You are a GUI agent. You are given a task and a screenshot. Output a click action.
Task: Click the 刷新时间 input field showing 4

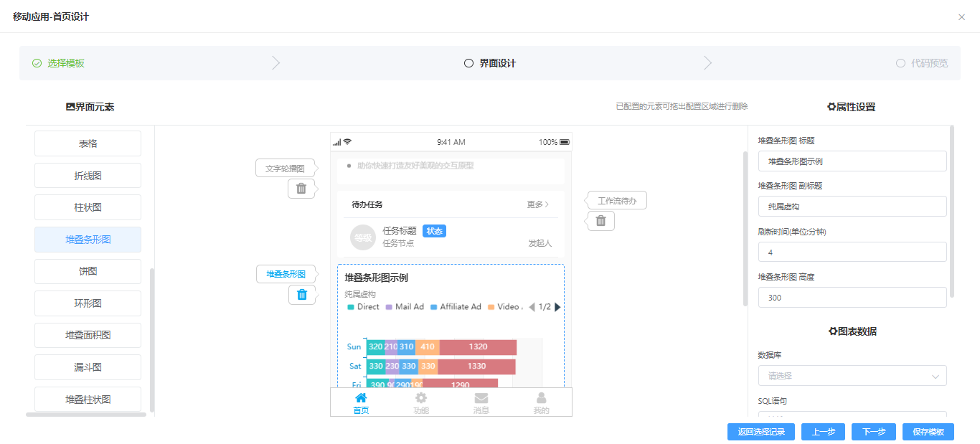coord(852,252)
